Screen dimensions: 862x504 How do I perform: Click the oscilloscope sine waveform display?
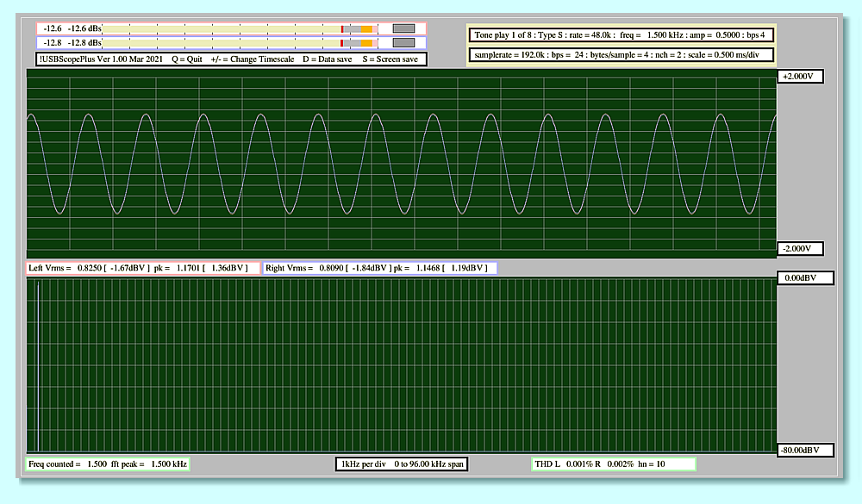click(x=402, y=164)
